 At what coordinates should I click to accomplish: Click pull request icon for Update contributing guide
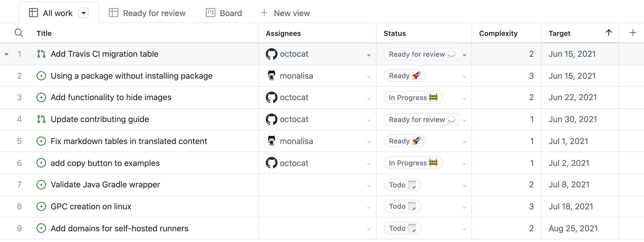point(41,119)
